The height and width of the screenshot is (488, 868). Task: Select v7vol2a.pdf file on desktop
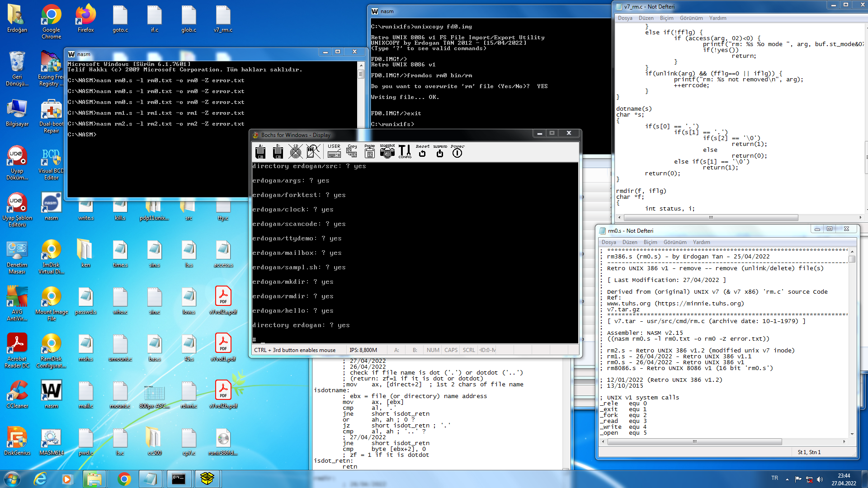tap(223, 300)
